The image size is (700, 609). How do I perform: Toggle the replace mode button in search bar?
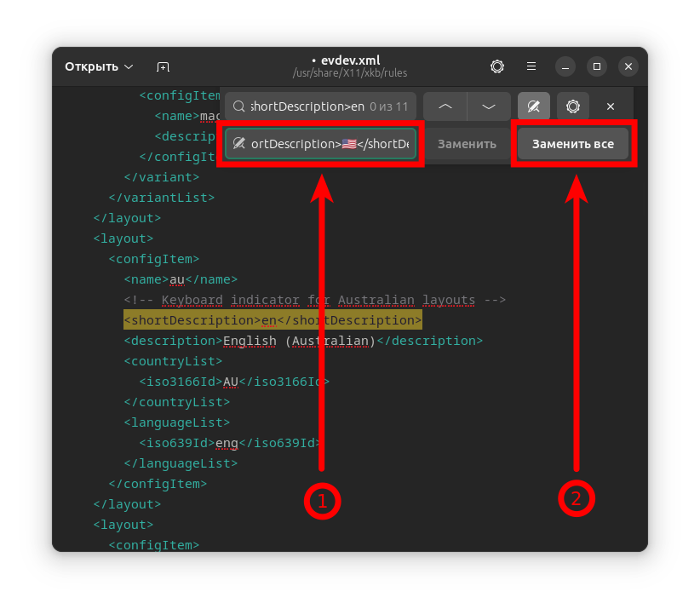pos(533,106)
